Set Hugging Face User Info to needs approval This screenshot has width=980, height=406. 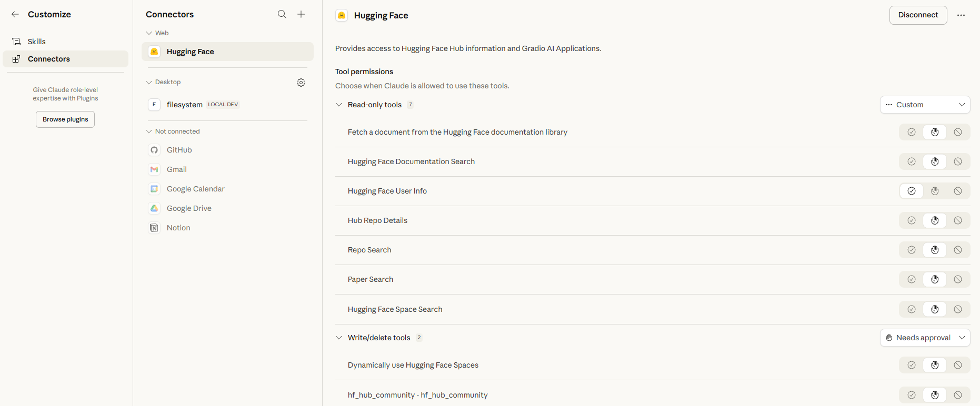pos(935,191)
